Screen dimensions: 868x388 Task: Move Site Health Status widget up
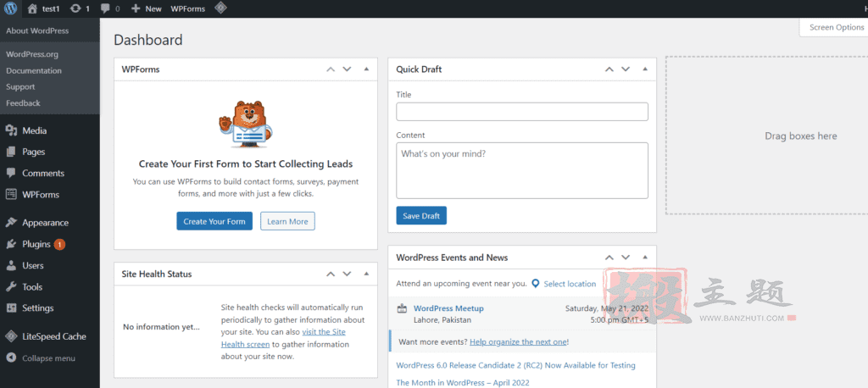coord(331,274)
